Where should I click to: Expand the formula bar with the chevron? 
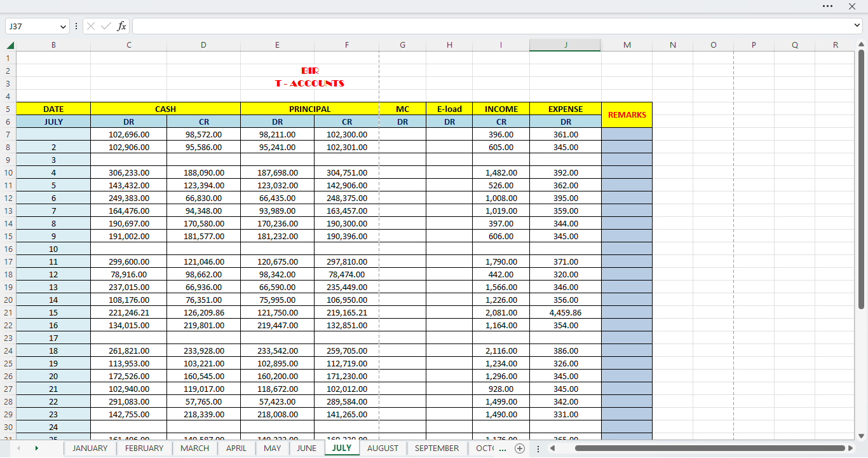pos(857,25)
